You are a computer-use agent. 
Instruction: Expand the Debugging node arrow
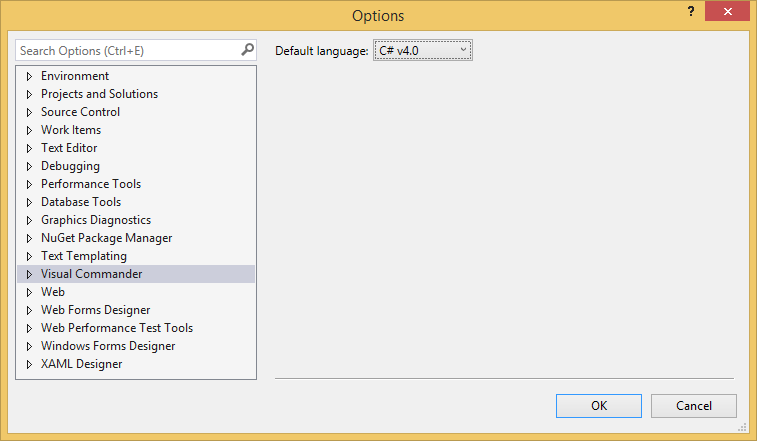(29, 166)
